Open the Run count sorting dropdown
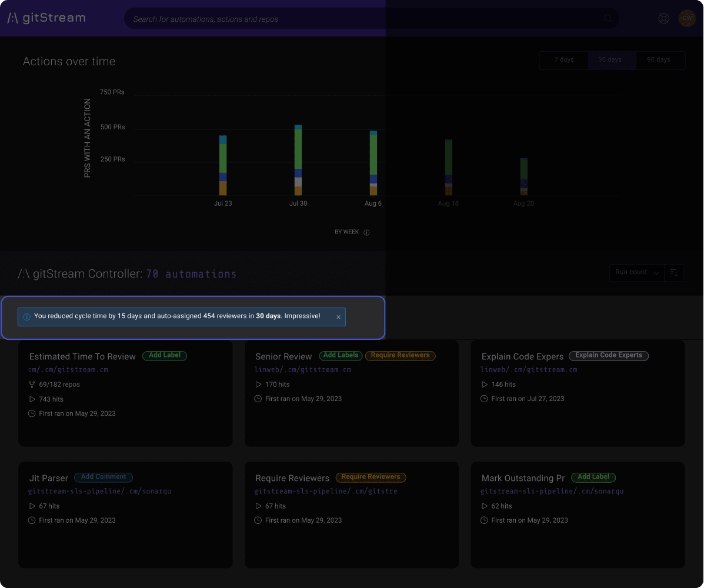Image resolution: width=704 pixels, height=588 pixels. 636,272
